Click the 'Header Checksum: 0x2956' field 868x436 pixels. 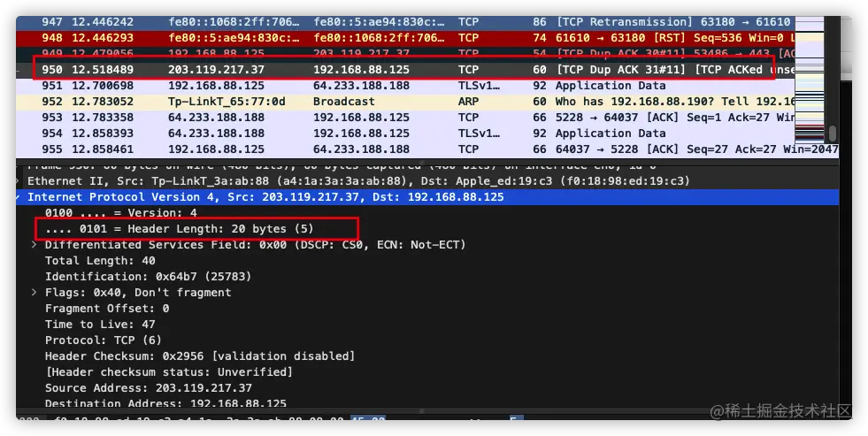pos(200,356)
